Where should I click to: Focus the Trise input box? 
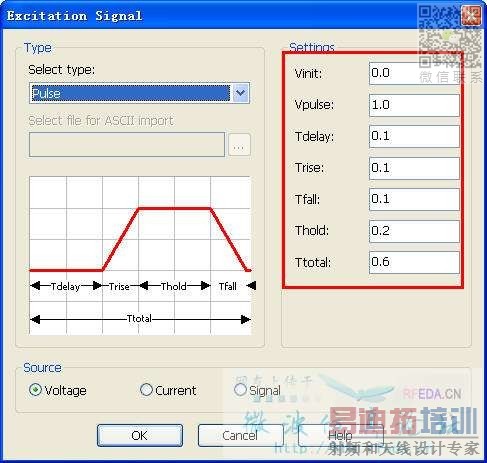[x=414, y=168]
